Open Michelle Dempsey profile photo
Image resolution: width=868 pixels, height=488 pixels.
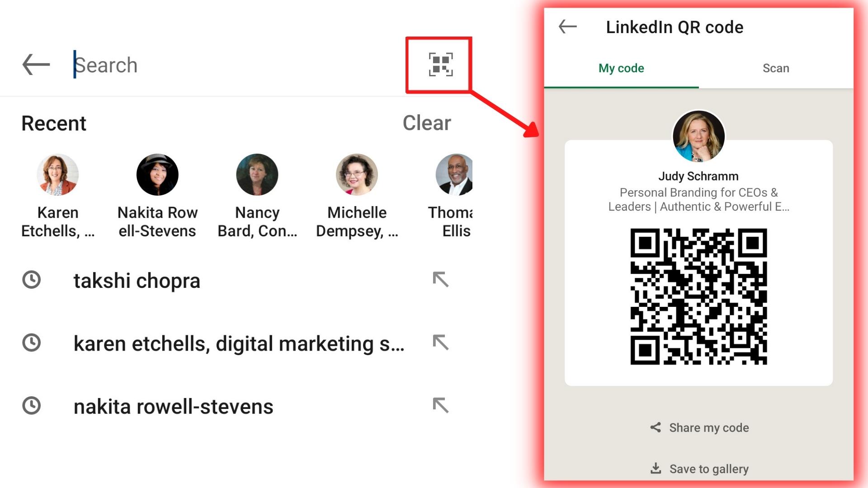coord(357,174)
